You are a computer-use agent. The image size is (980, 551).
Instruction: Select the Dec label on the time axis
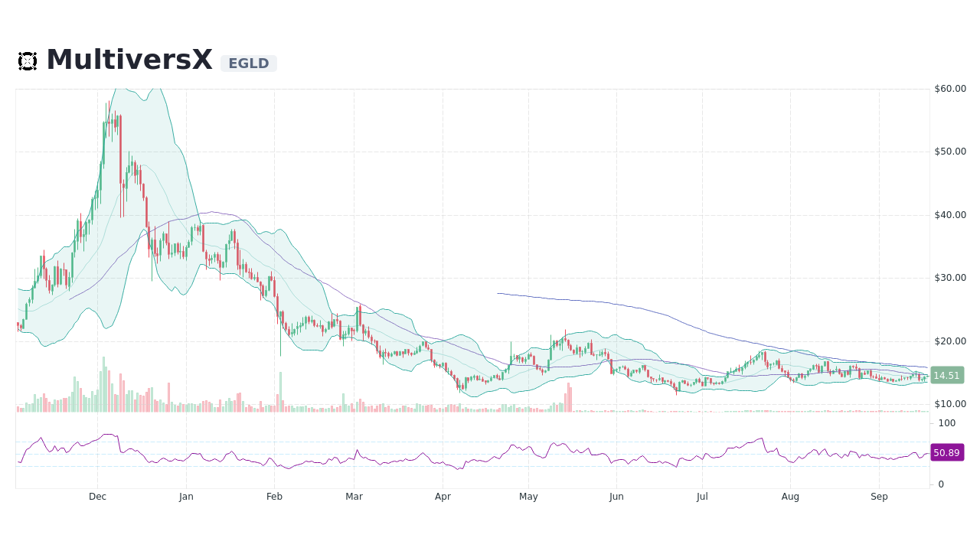pyautogui.click(x=97, y=496)
